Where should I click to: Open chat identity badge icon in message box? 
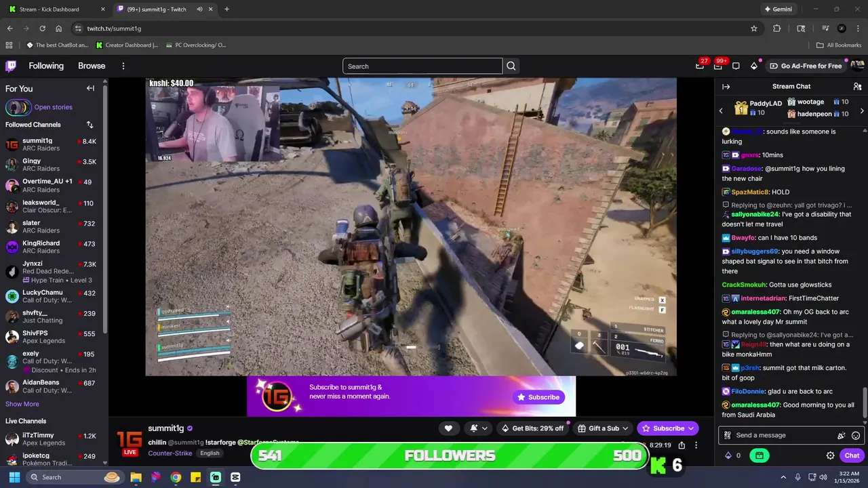(728, 436)
